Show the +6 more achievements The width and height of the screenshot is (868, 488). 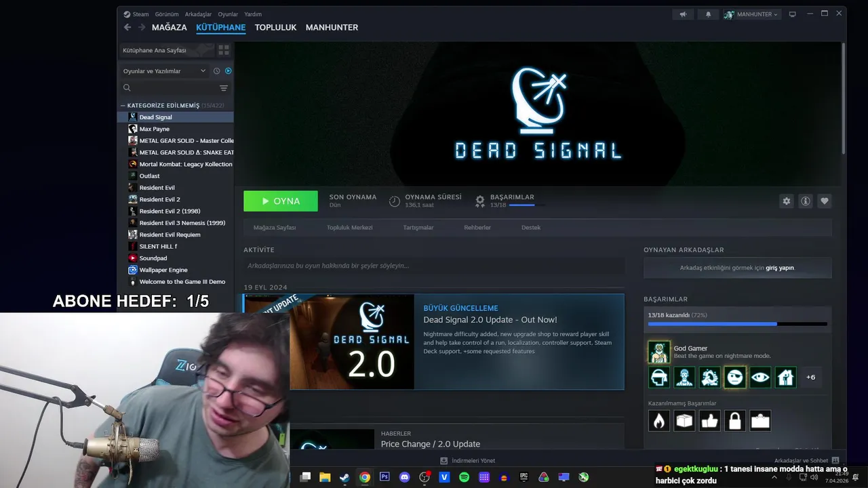pyautogui.click(x=811, y=378)
